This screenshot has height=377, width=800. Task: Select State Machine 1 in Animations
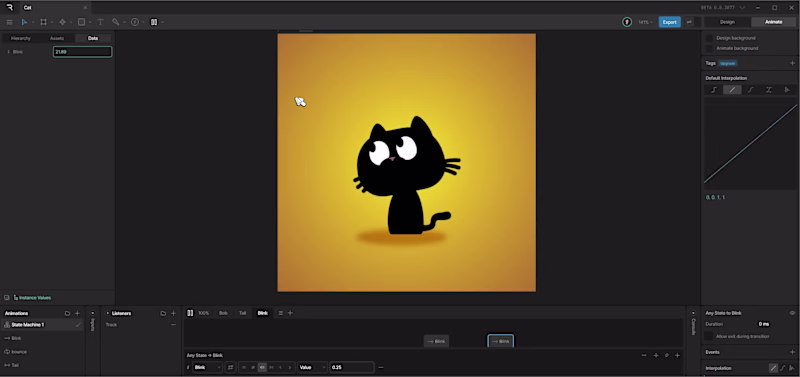pyautogui.click(x=42, y=324)
